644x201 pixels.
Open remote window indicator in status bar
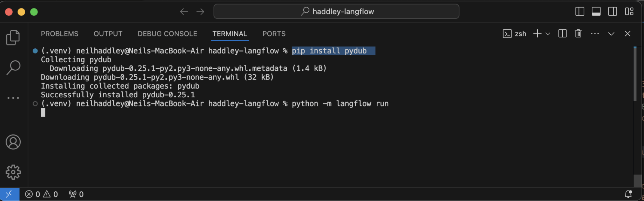pos(9,194)
